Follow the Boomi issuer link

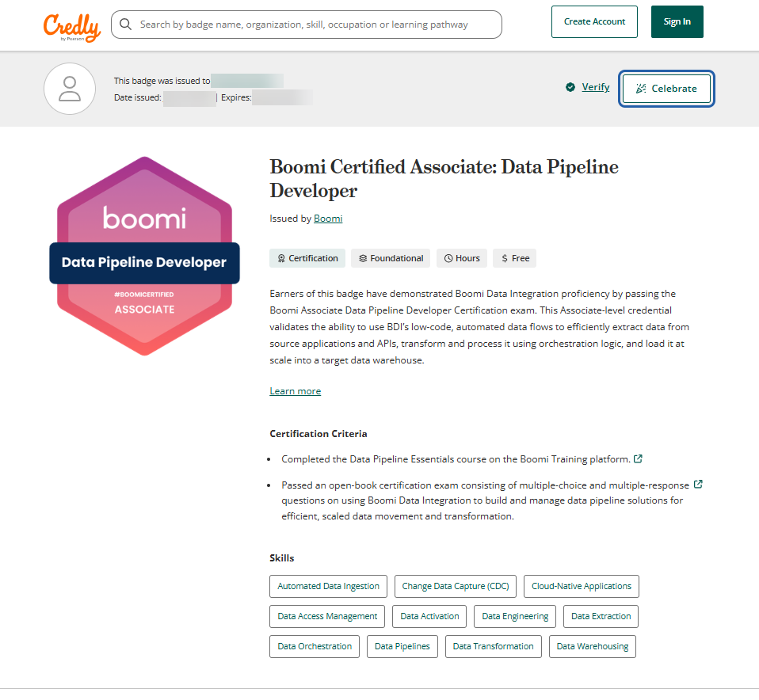pos(328,219)
